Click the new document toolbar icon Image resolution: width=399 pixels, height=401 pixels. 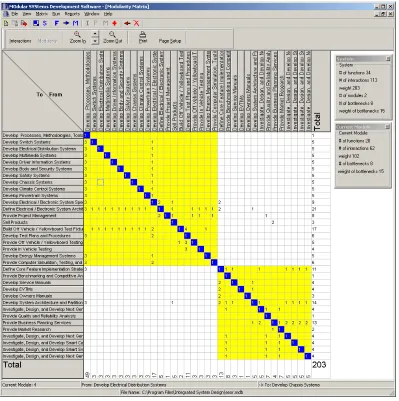pos(6,23)
